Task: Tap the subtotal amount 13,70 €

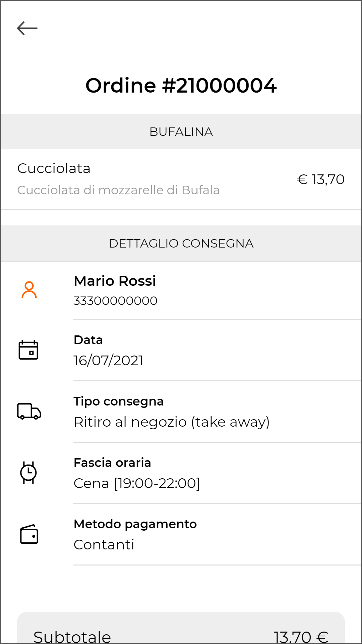Action: [301, 636]
